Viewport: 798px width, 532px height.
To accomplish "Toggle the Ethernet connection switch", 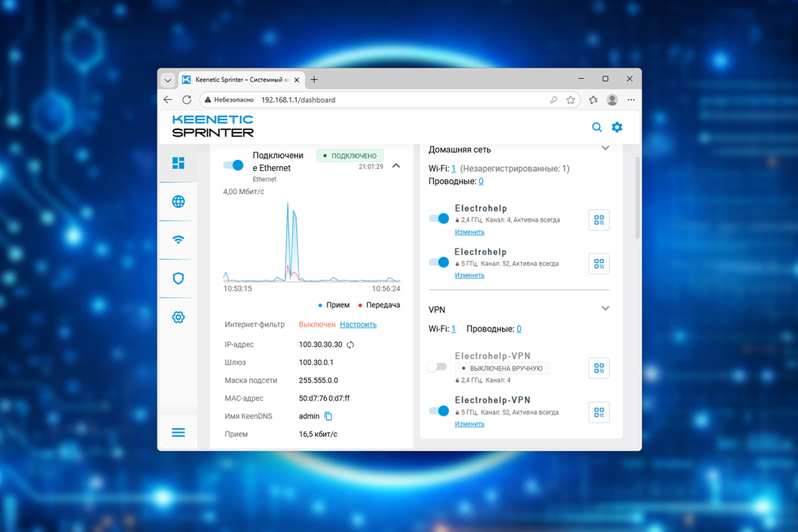I will [234, 165].
